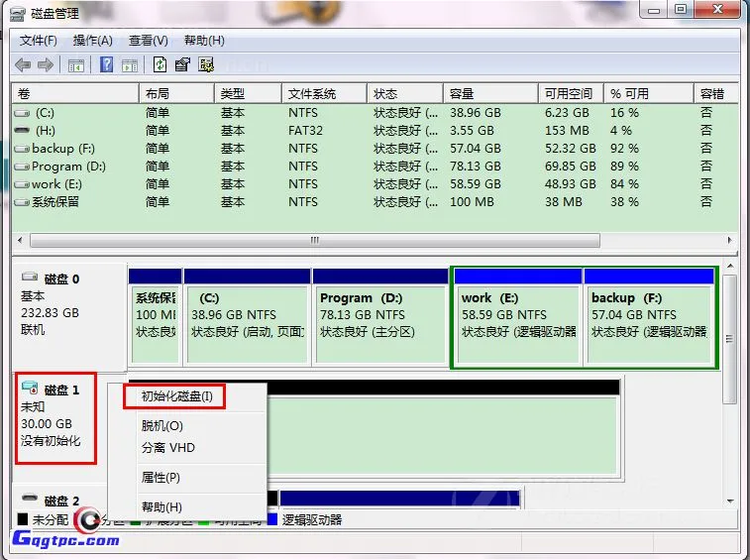Sort by the 容错 column header
This screenshot has height=560, width=750.
716,93
